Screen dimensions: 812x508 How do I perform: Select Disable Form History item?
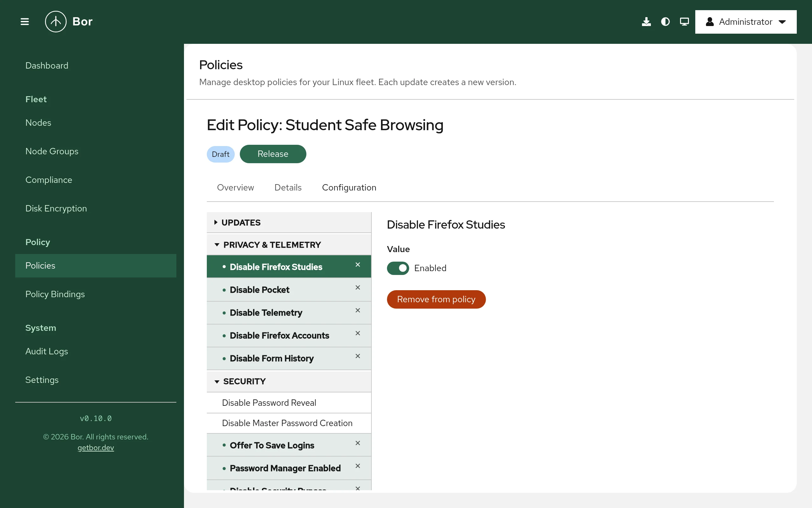289,358
